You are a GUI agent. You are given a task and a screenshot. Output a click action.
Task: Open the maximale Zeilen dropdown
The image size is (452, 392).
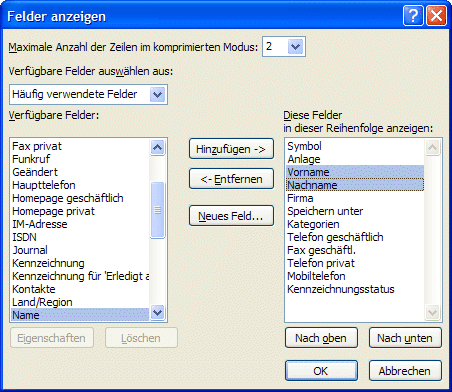coord(295,47)
